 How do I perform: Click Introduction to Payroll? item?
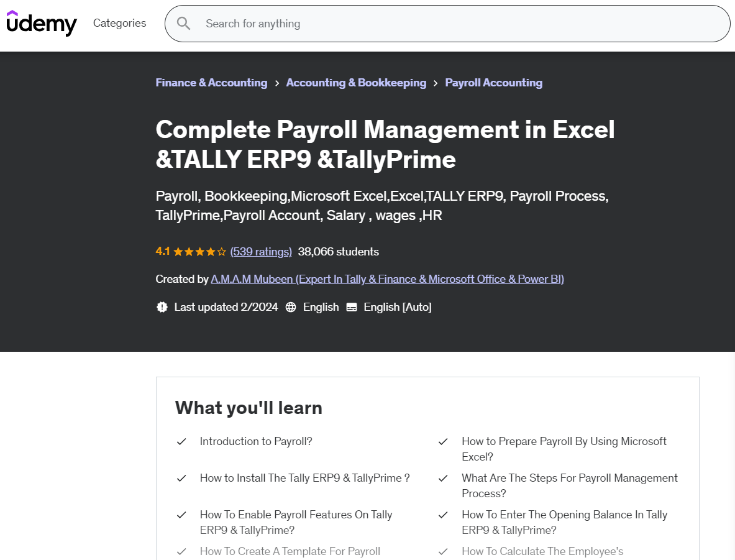[x=256, y=441]
